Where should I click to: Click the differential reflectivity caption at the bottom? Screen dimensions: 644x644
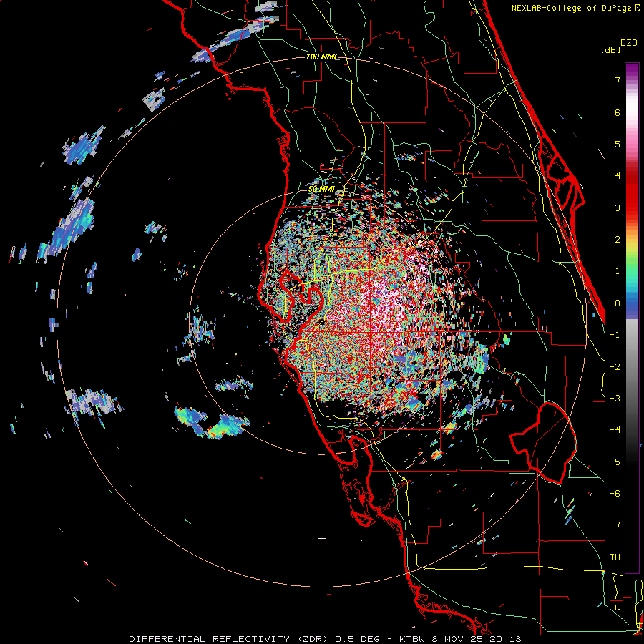pyautogui.click(x=325, y=639)
